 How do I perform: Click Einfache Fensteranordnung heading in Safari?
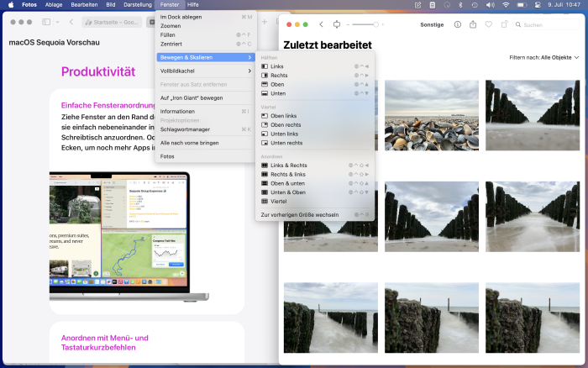click(108, 105)
